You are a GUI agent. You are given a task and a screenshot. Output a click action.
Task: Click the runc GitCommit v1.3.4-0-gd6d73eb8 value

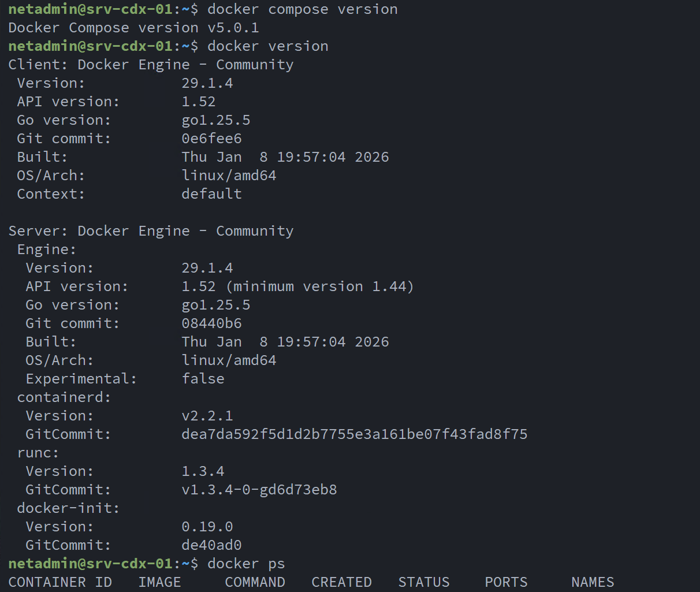click(x=259, y=490)
